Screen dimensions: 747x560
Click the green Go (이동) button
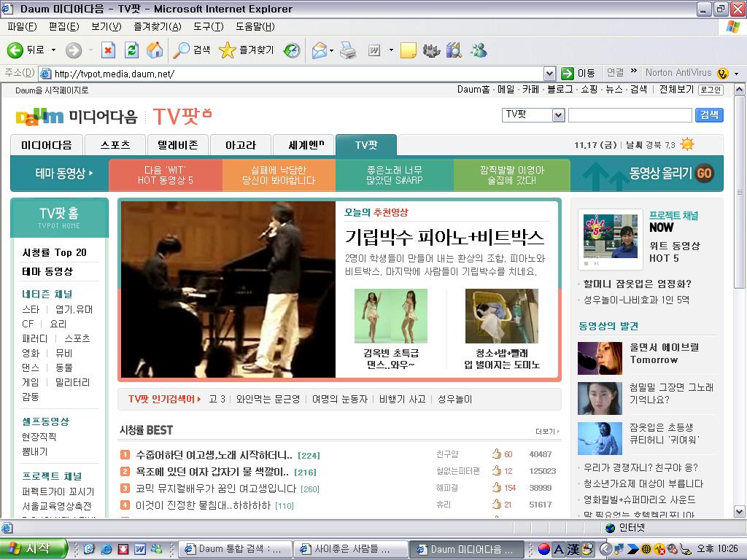pos(578,74)
